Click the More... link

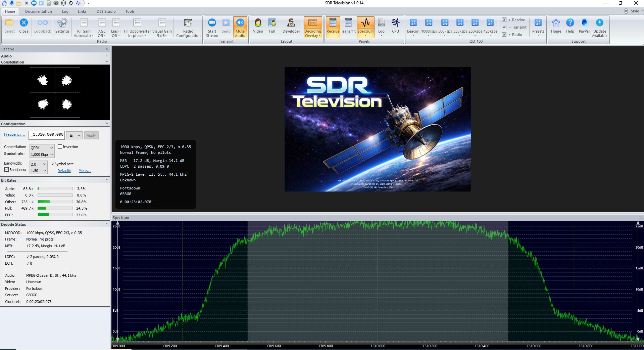85,171
